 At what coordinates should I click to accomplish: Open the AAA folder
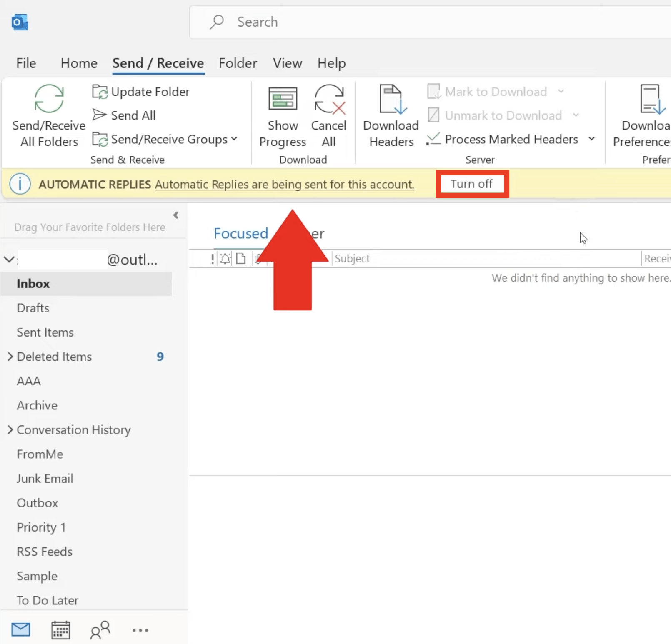29,381
